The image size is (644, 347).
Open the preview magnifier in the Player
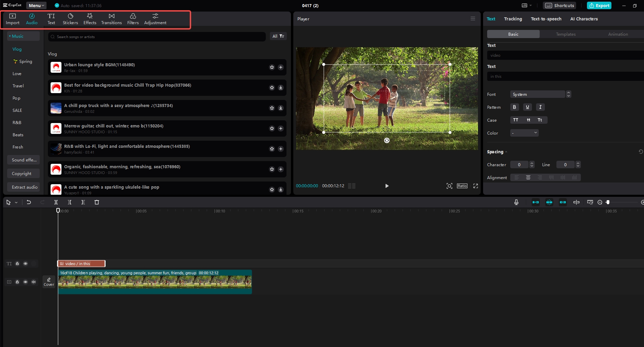pyautogui.click(x=449, y=186)
